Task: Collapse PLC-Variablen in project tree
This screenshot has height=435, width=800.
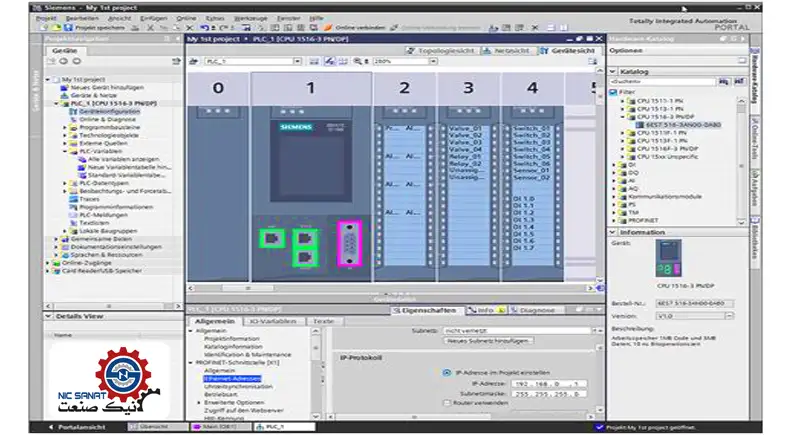Action: coord(65,151)
